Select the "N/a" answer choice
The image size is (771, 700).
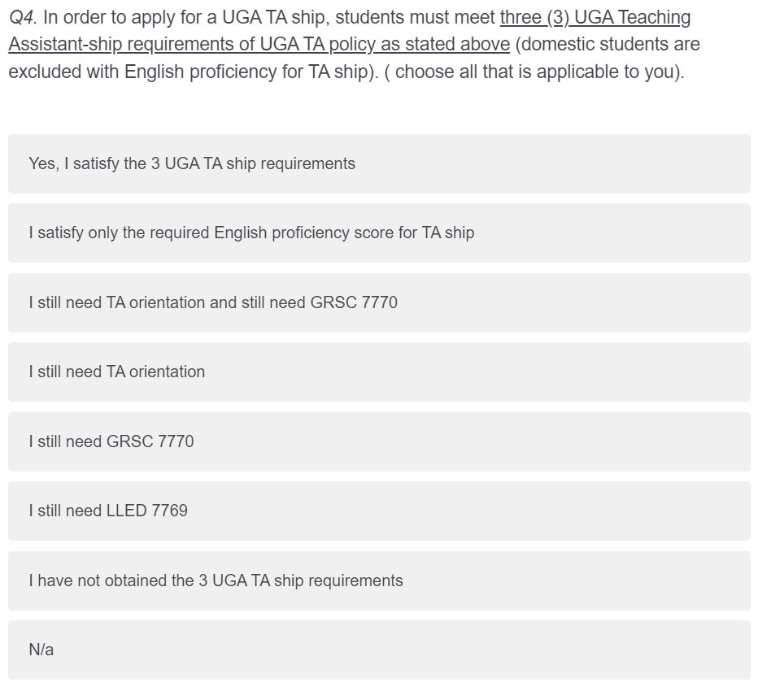coord(379,650)
